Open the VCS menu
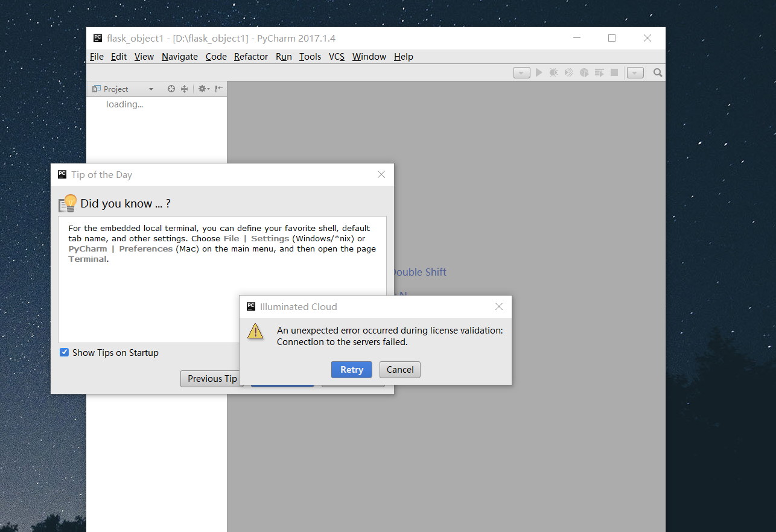Viewport: 776px width, 532px height. (x=337, y=57)
